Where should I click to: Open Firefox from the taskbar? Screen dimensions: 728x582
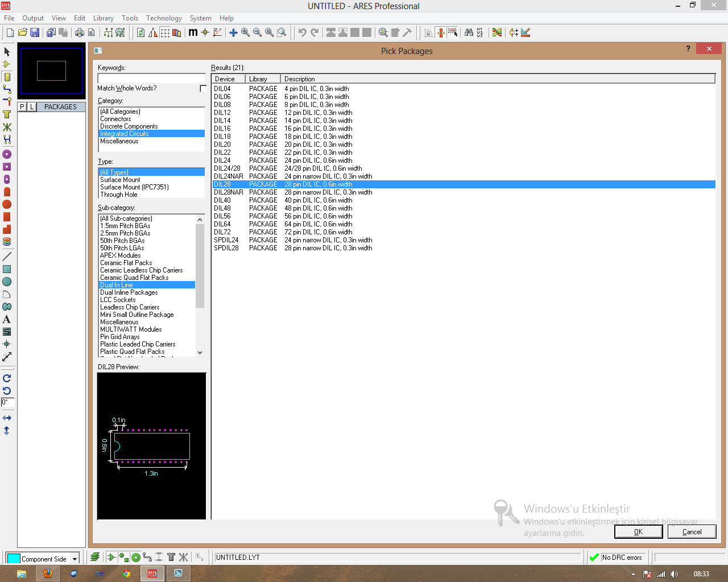click(x=48, y=573)
